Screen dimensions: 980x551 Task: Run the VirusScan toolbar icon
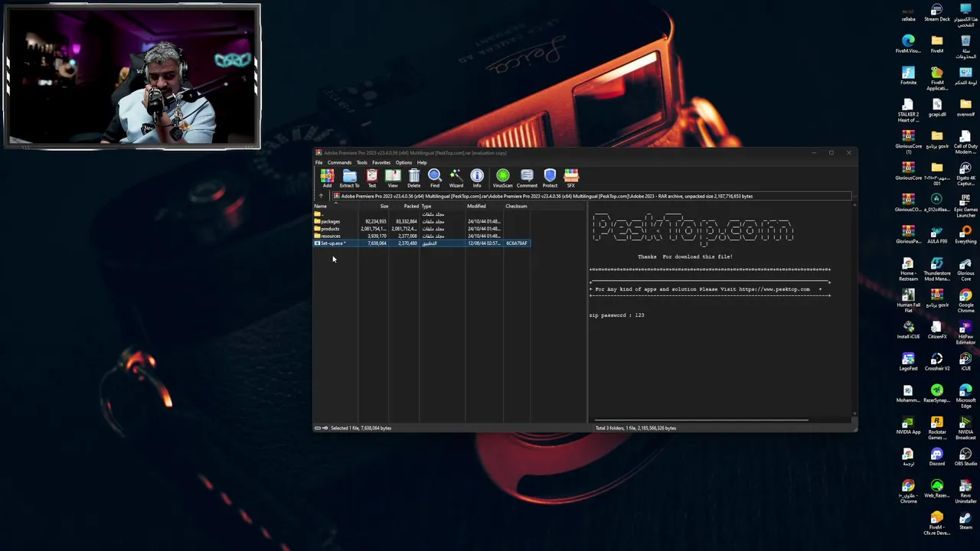(x=503, y=178)
